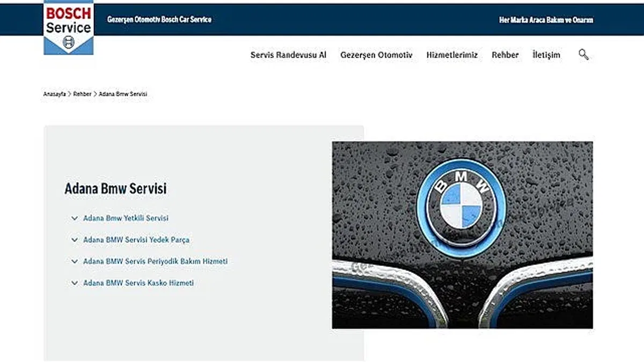The width and height of the screenshot is (644, 362).
Task: Open Adana BMW Servis Kasko Hizmeti link
Action: click(x=138, y=283)
